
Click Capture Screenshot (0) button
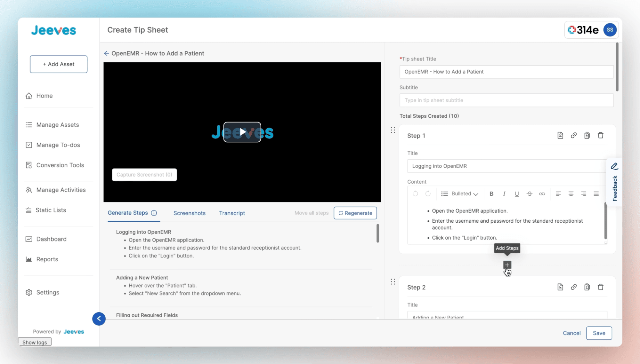click(144, 175)
